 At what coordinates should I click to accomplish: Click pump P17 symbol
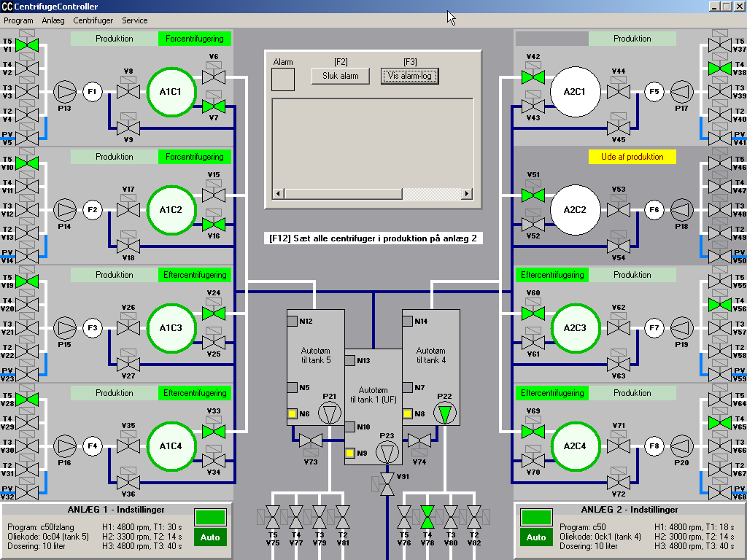click(682, 92)
